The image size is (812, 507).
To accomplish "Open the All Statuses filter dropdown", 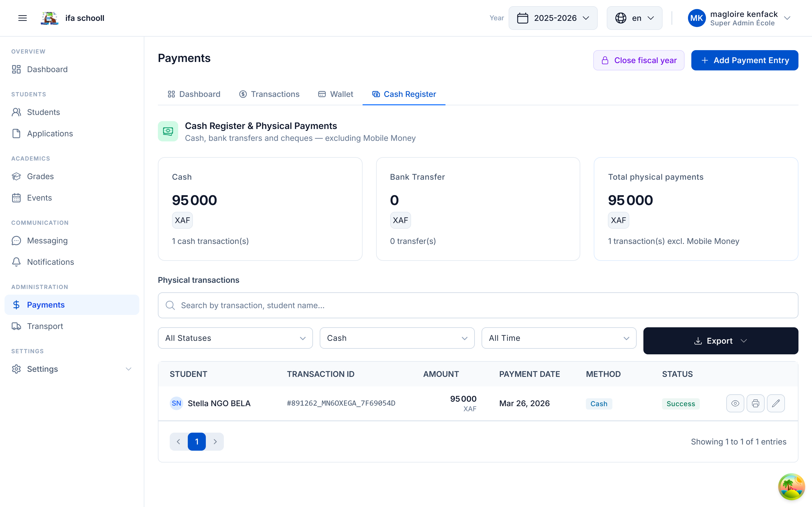I will coord(235,338).
